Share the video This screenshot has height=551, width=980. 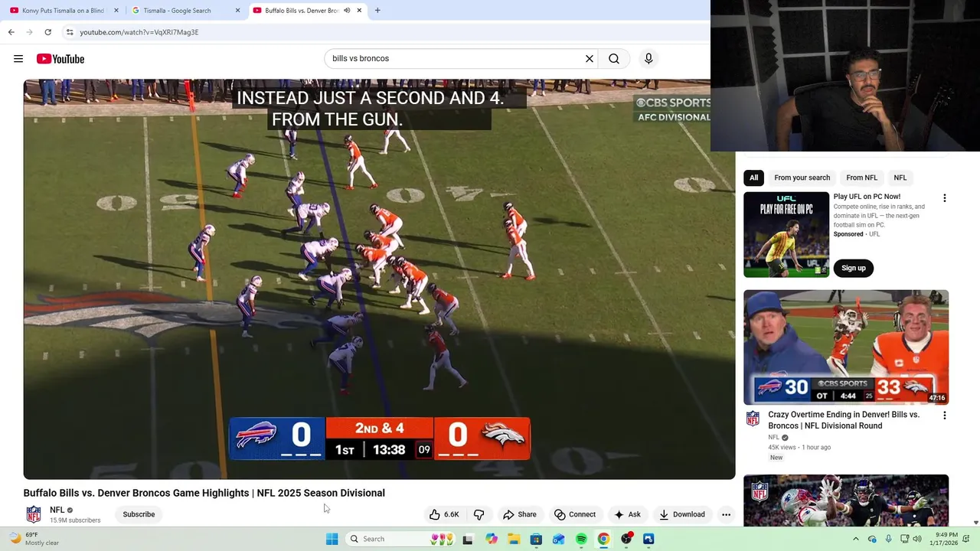click(x=519, y=514)
